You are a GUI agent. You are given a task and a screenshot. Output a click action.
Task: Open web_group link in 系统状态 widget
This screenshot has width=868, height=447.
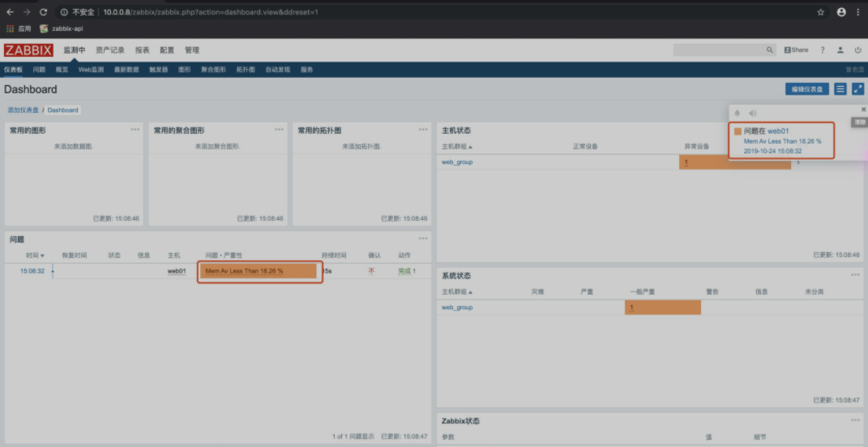(457, 307)
